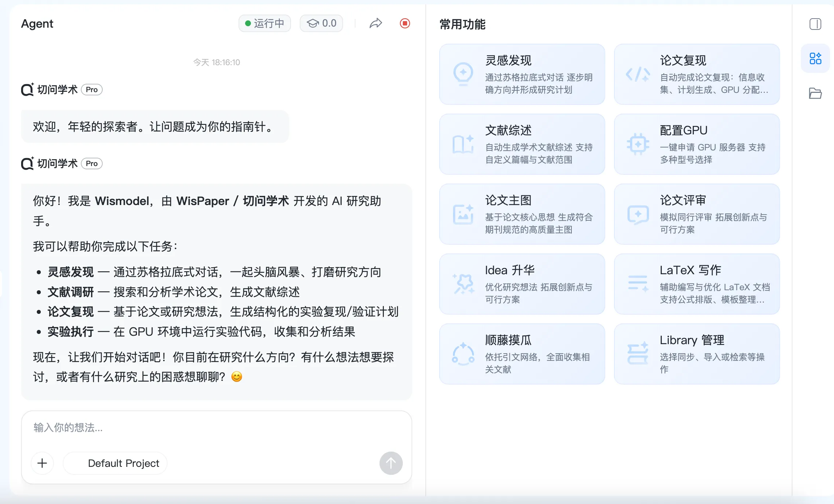Click the 今天 18:16:10 timestamp
The height and width of the screenshot is (504, 834).
(x=216, y=62)
